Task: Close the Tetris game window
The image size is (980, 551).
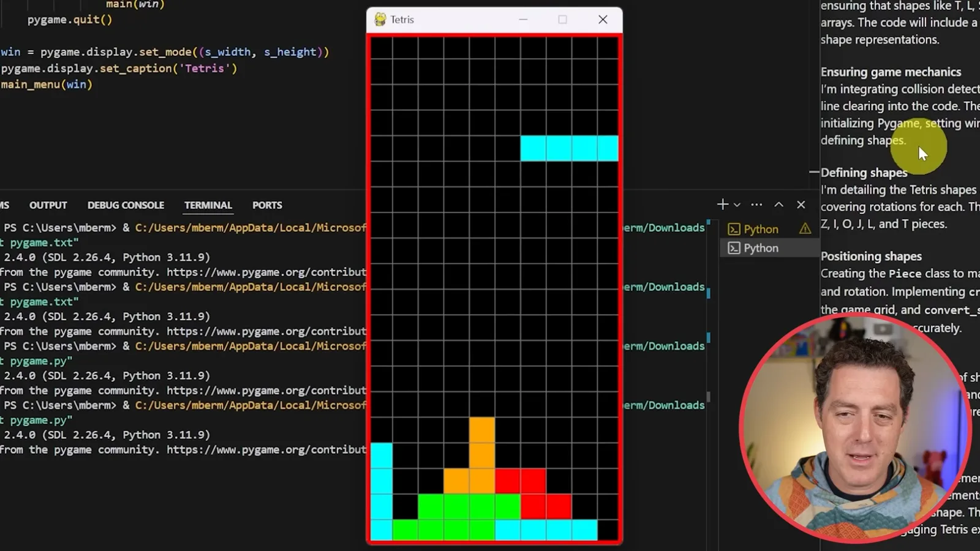Action: tap(603, 20)
